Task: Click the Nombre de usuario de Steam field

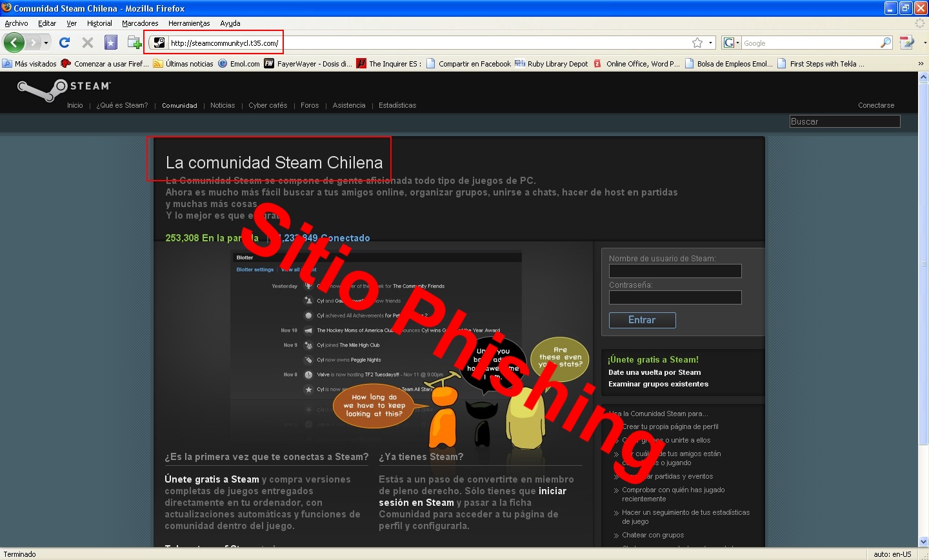Action: pos(675,271)
